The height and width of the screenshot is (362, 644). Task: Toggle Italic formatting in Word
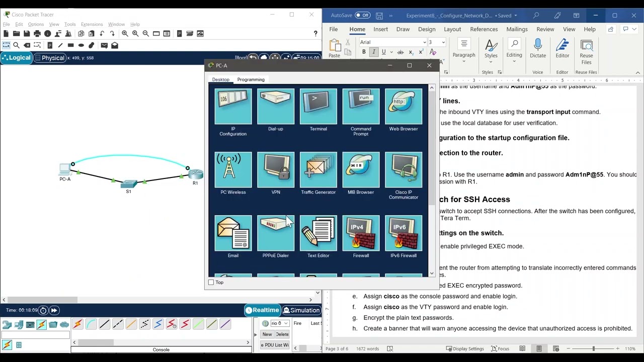click(373, 52)
